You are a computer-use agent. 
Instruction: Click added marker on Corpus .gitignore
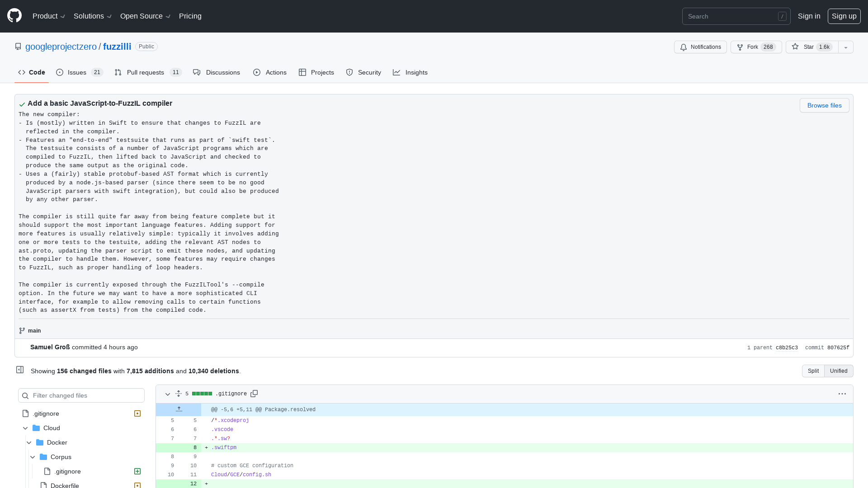pyautogui.click(x=137, y=471)
